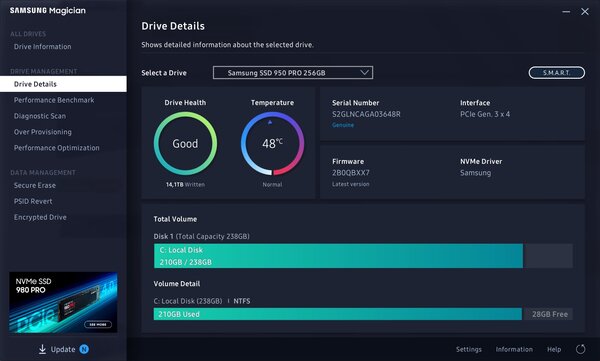Click the Genuine link under serial number
This screenshot has width=600, height=361.
(343, 125)
